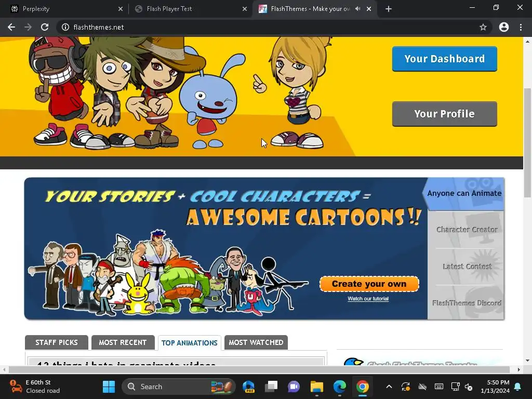Open the Windows Start menu
Screen dimensions: 532x399
coord(109,387)
